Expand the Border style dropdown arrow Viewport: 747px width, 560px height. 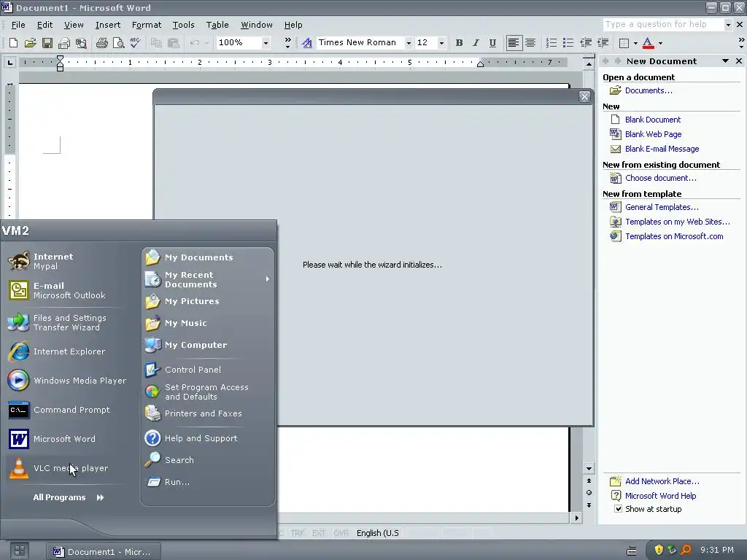coord(635,43)
